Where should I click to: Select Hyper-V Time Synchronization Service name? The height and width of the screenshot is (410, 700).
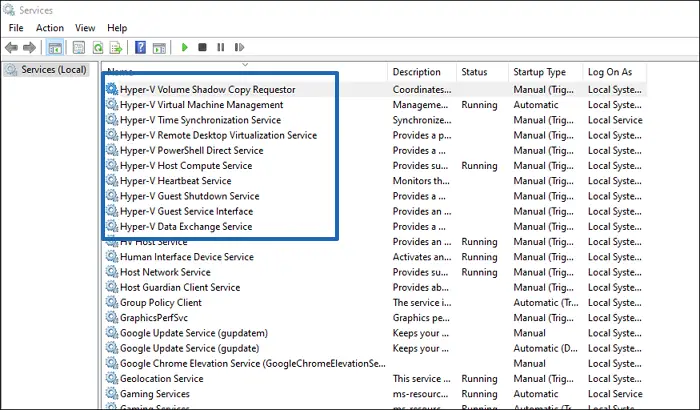(200, 120)
